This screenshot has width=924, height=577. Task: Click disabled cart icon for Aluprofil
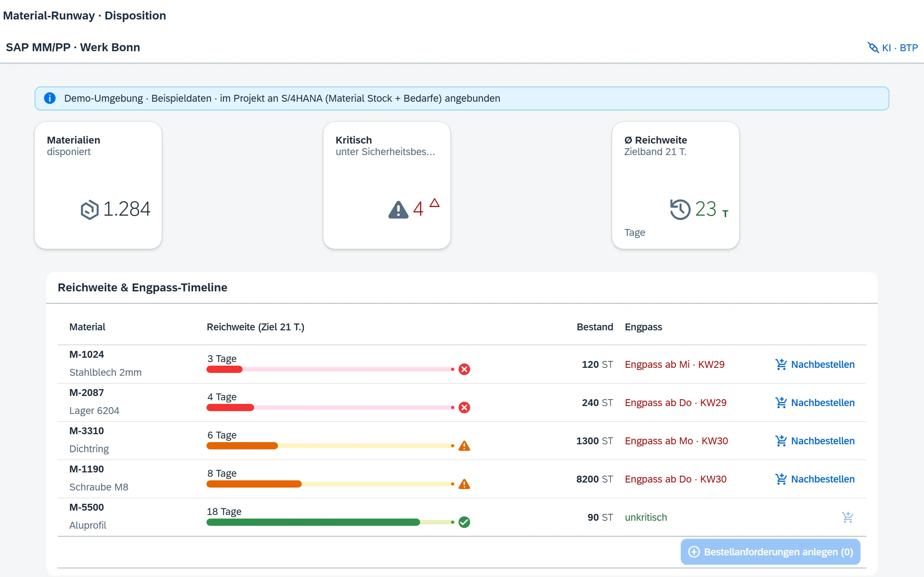coord(847,517)
